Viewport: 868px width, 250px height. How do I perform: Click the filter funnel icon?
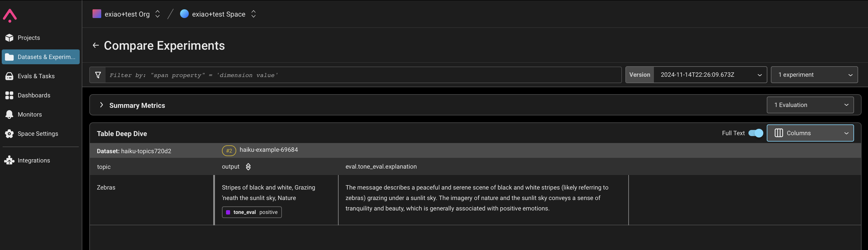pyautogui.click(x=98, y=75)
